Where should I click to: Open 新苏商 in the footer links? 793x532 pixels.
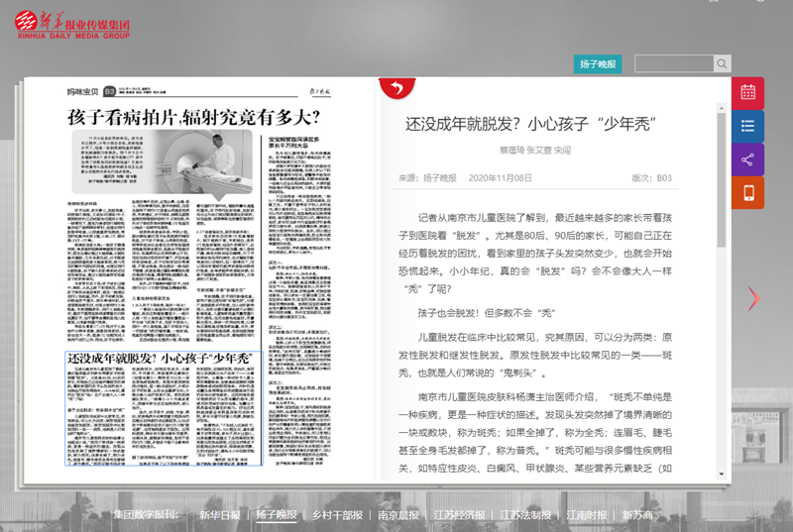coord(637,515)
